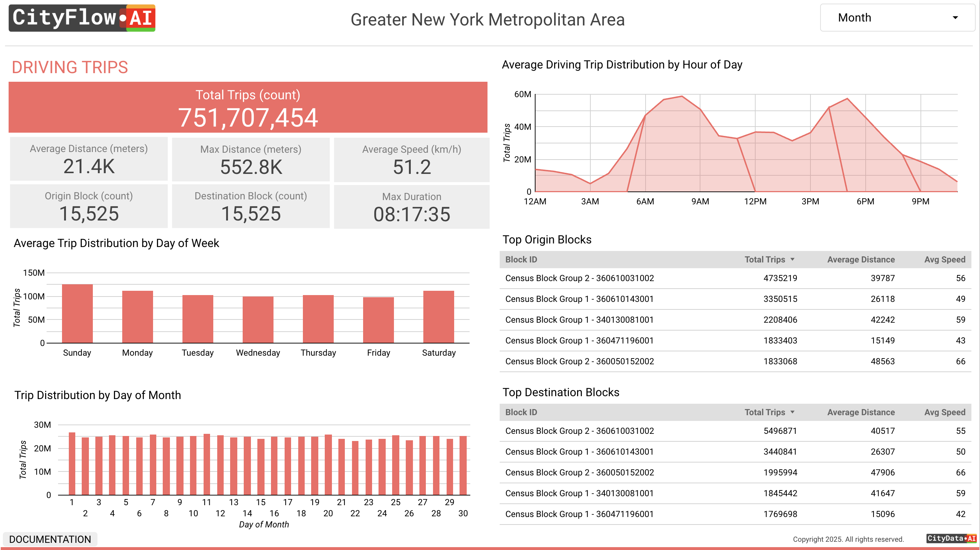The height and width of the screenshot is (550, 980).
Task: Click origin row Census Block Group 1 - 360471196001
Action: tap(735, 341)
